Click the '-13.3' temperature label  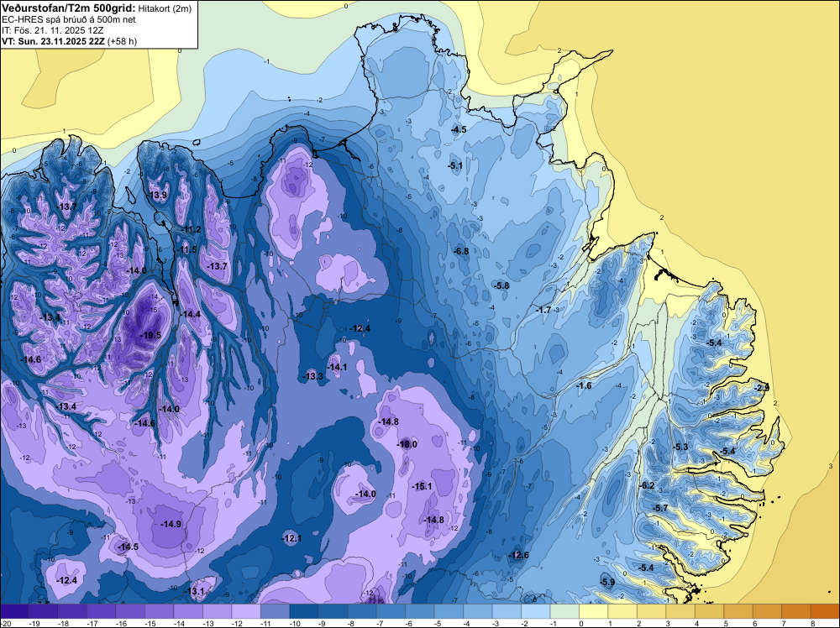pyautogui.click(x=312, y=376)
